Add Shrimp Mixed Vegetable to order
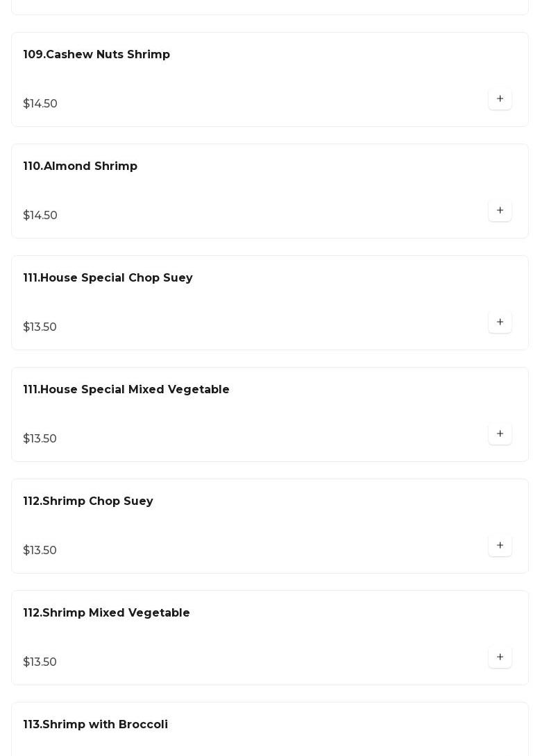The height and width of the screenshot is (756, 540). (500, 658)
